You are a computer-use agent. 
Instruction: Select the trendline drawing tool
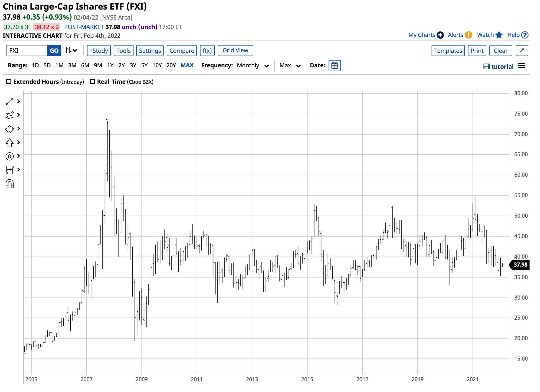coord(10,101)
